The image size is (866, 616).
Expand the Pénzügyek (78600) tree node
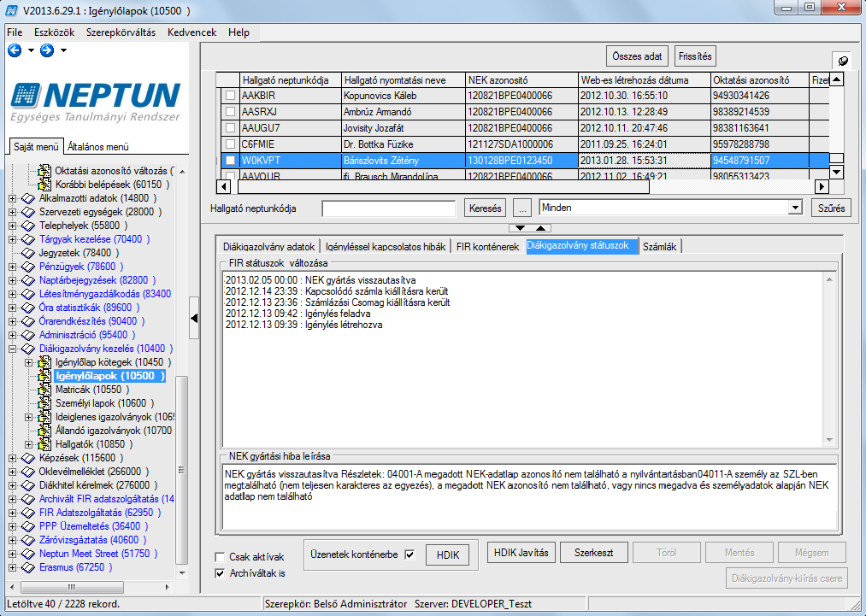pos(12,267)
